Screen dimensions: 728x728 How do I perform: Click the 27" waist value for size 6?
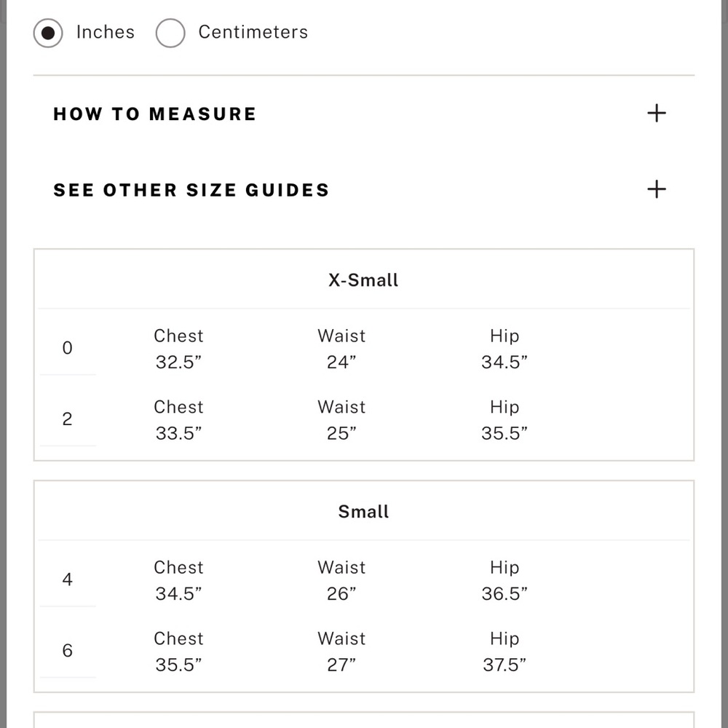341,665
